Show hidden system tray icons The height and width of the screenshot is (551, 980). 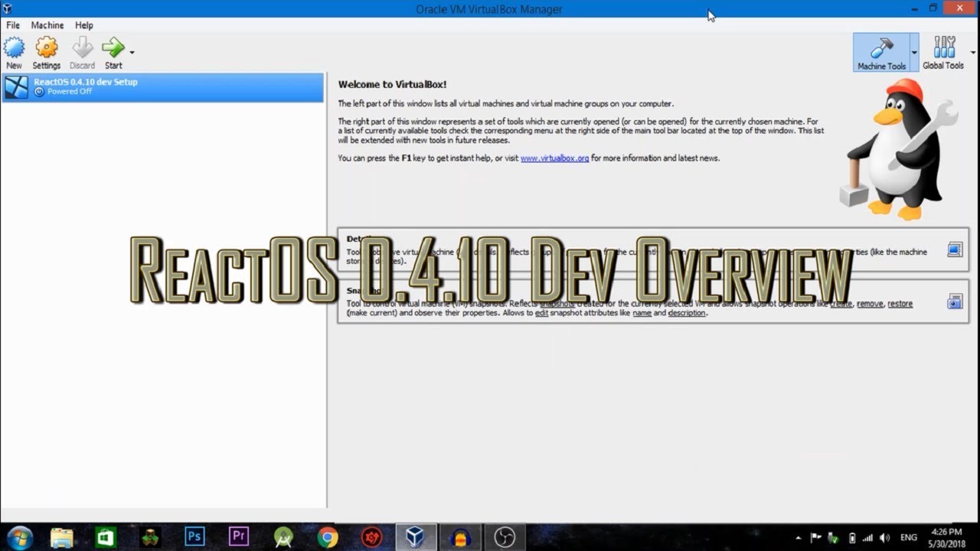[799, 538]
